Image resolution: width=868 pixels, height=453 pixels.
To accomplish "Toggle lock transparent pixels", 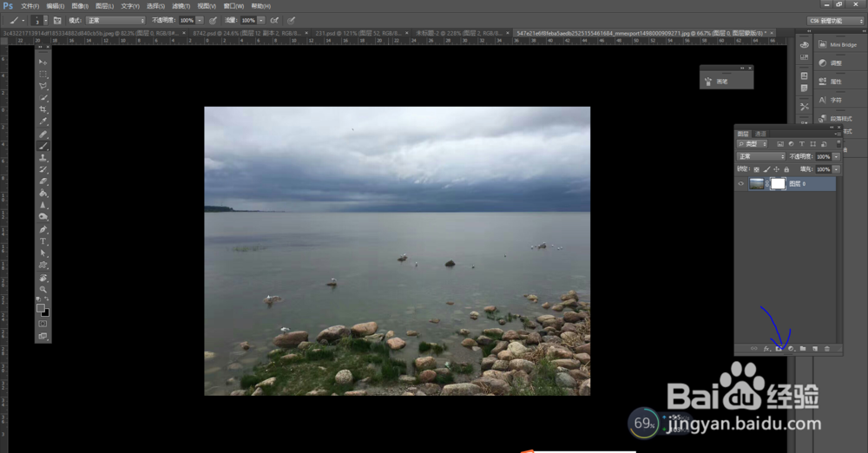I will click(x=757, y=169).
